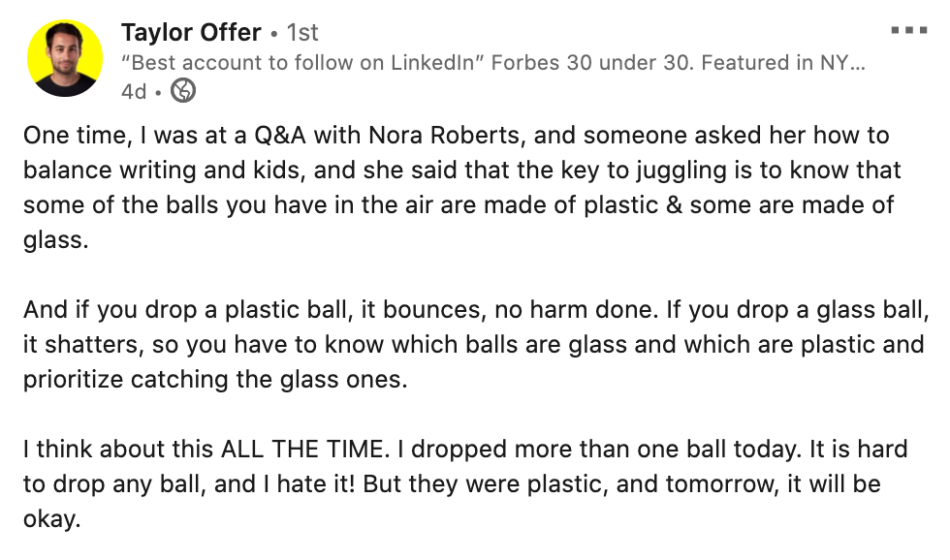
Task: Click the line starting "balance writing and kids"
Action: (462, 171)
